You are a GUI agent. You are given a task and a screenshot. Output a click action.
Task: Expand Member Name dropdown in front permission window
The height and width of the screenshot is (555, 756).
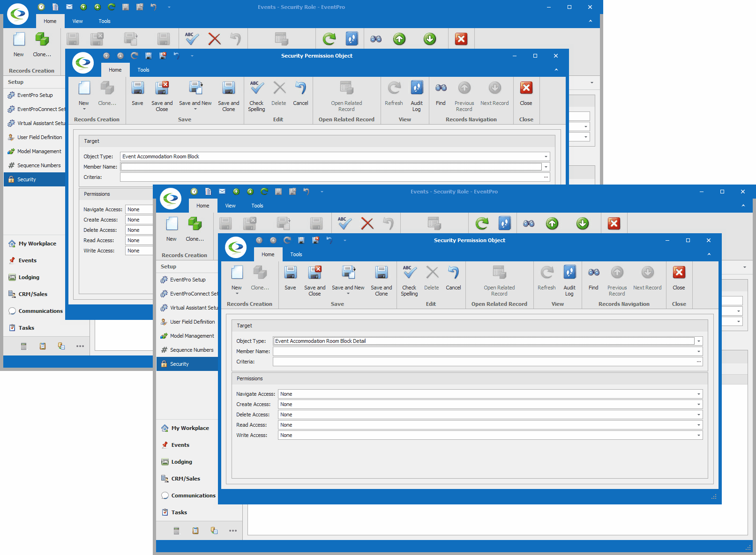(x=698, y=351)
